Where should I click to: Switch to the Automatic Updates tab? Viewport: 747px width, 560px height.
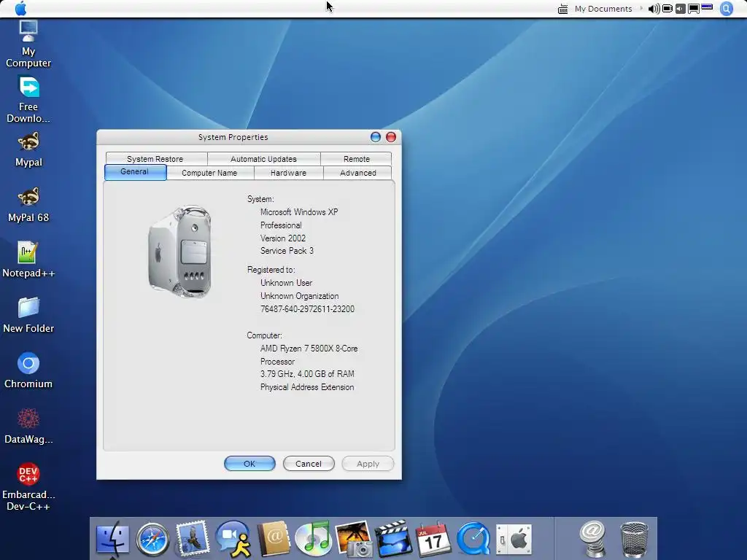(x=263, y=158)
